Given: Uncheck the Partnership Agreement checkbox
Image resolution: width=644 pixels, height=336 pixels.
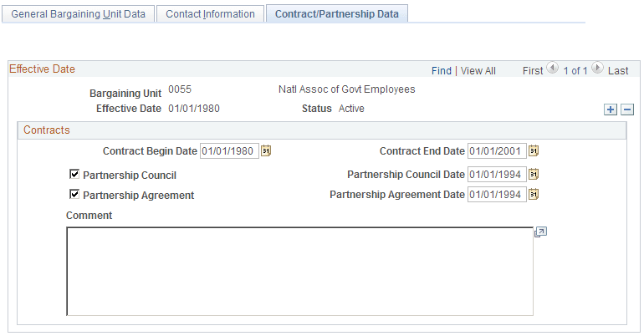Looking at the screenshot, I should [75, 195].
